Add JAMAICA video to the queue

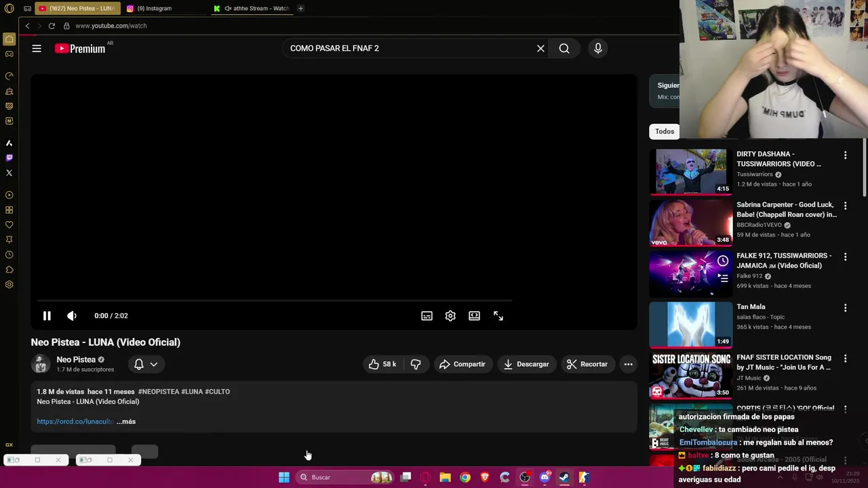[723, 278]
